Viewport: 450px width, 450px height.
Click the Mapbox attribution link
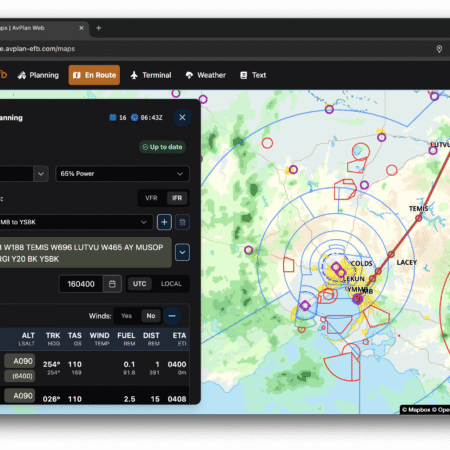click(x=416, y=410)
